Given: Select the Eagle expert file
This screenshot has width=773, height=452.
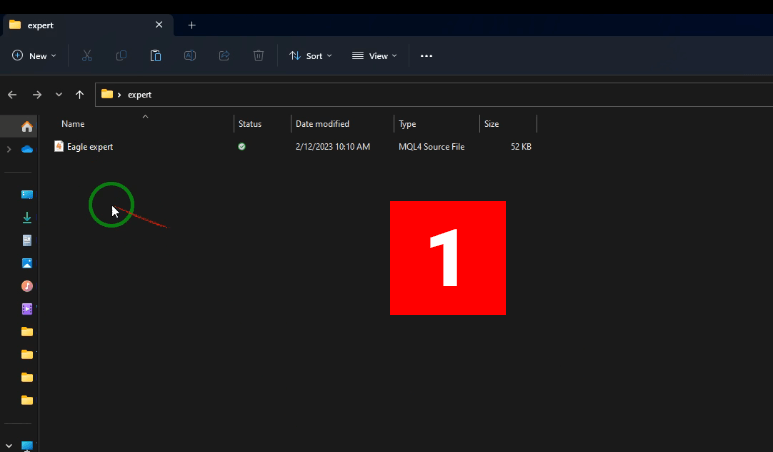Looking at the screenshot, I should [x=90, y=147].
